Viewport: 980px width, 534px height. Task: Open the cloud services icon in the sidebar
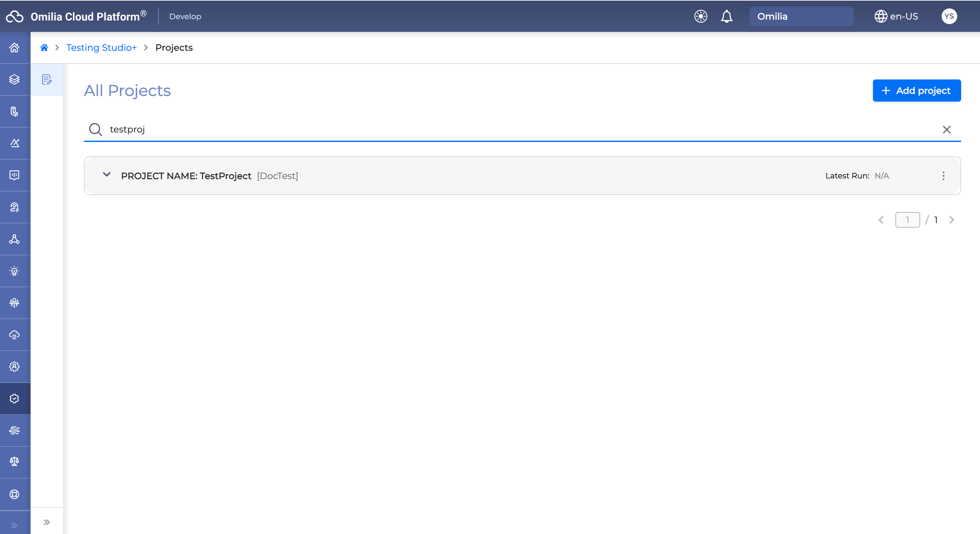point(14,334)
